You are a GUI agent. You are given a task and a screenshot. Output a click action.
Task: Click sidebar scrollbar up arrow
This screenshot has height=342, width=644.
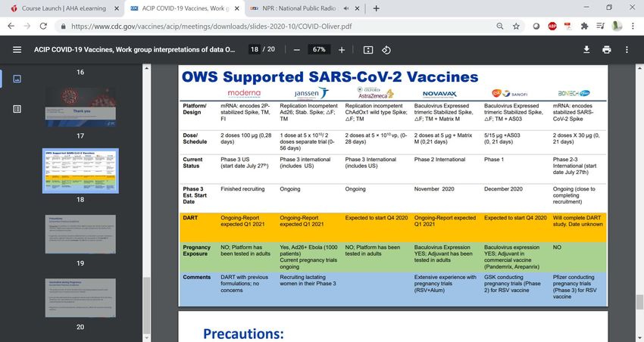pyautogui.click(x=146, y=67)
